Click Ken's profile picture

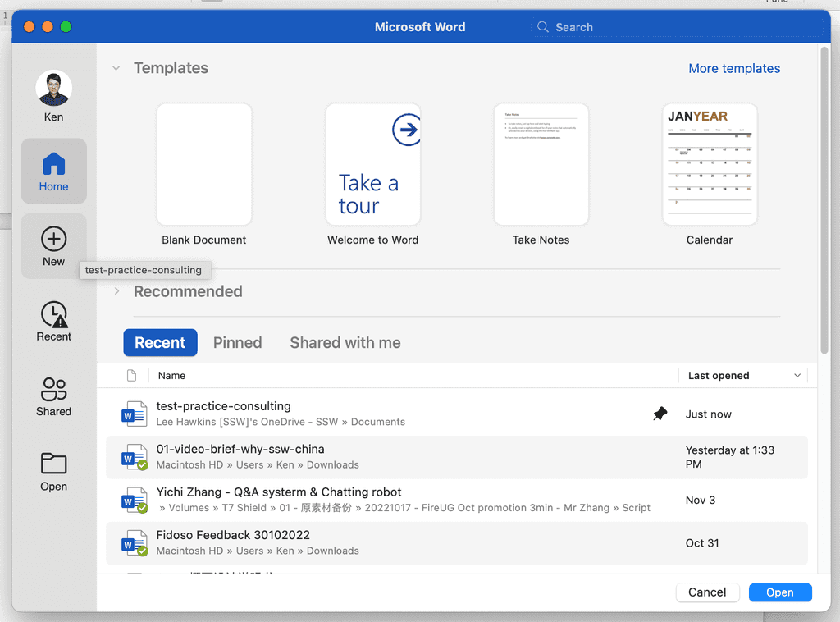pos(53,88)
